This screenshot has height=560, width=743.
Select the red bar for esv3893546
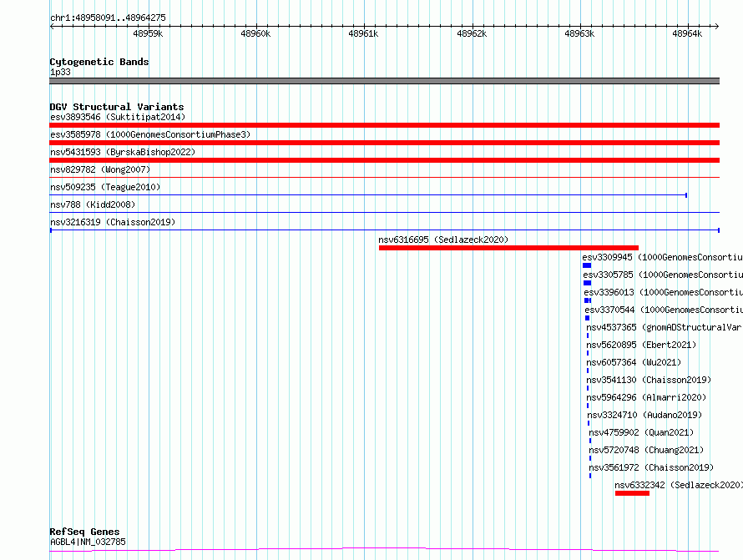(x=384, y=125)
